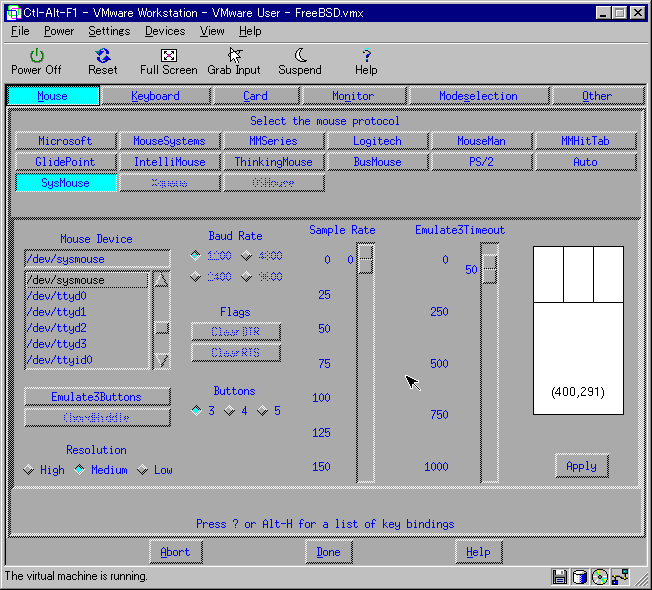Viewport: 652px width, 590px height.
Task: Choose MouseSystems protocol
Action: click(x=170, y=141)
